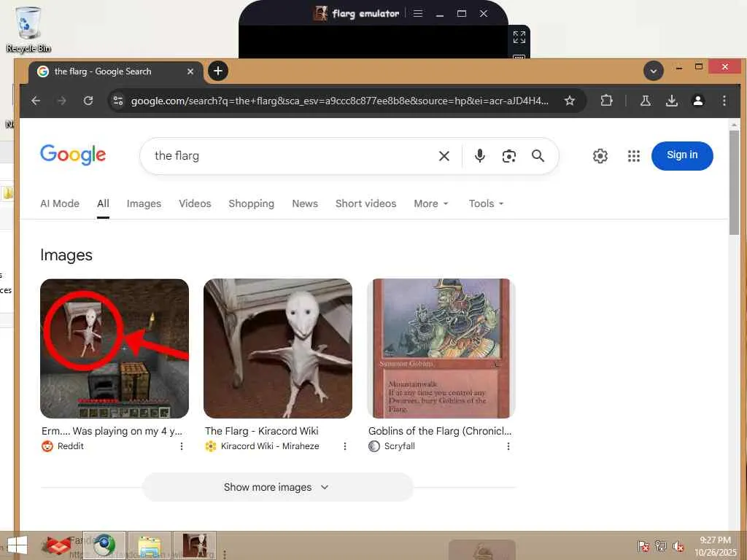Switch to Videos results tab

point(195,204)
